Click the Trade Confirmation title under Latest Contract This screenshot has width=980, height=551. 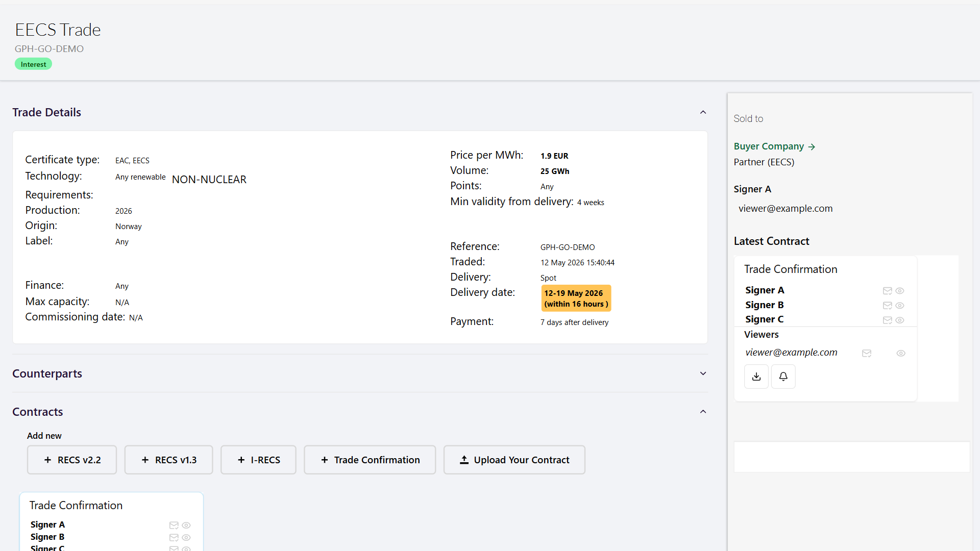point(791,269)
